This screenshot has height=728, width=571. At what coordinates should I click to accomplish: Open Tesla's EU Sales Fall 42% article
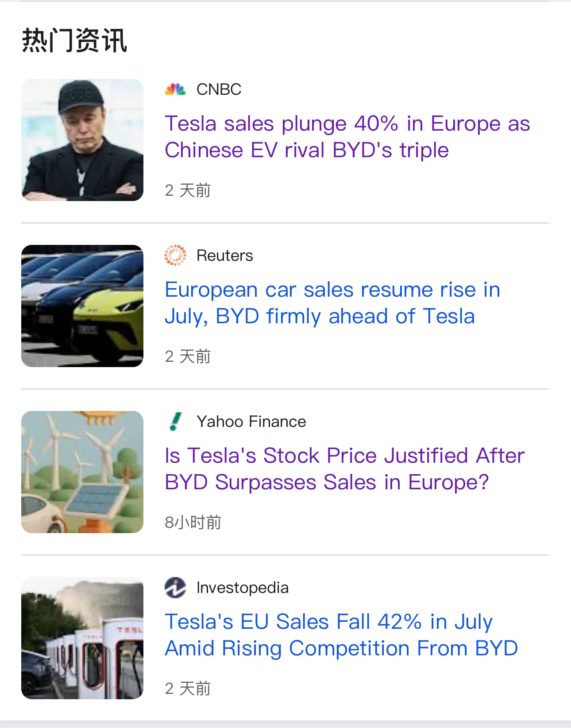341,635
